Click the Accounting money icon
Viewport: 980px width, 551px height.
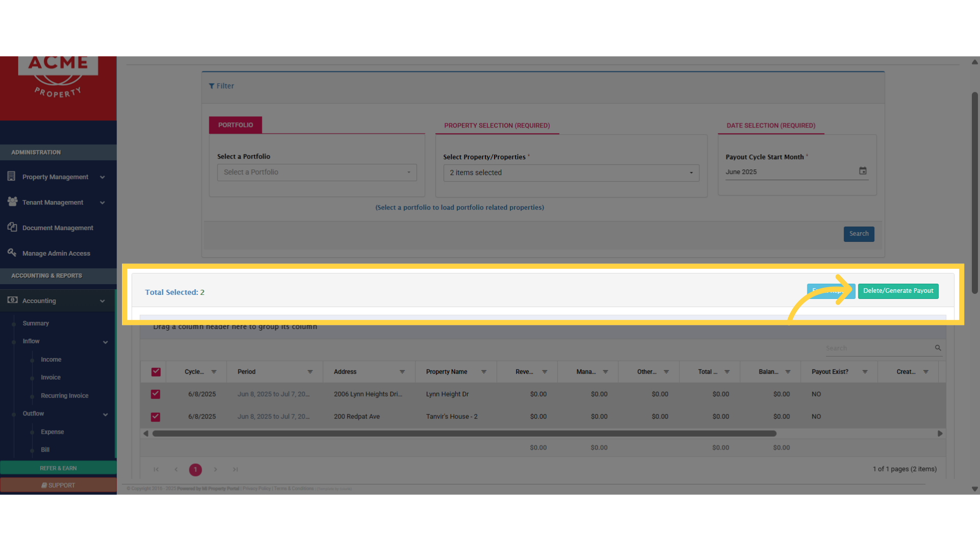point(12,300)
